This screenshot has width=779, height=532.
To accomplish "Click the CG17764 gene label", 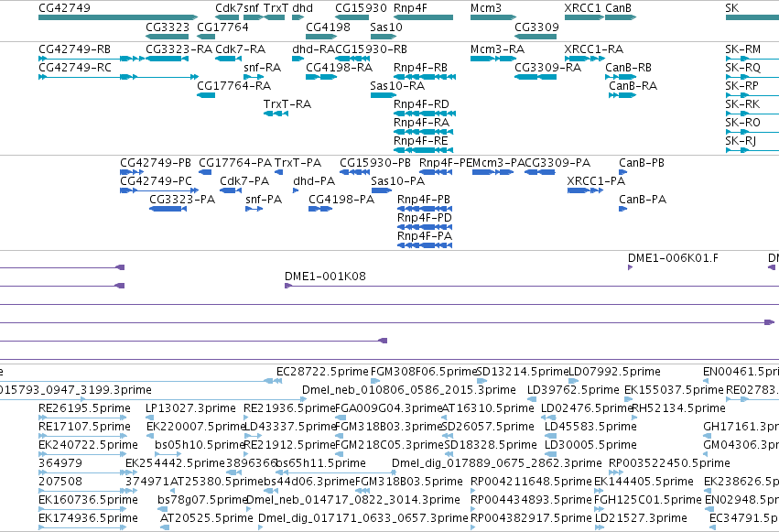I will click(222, 27).
